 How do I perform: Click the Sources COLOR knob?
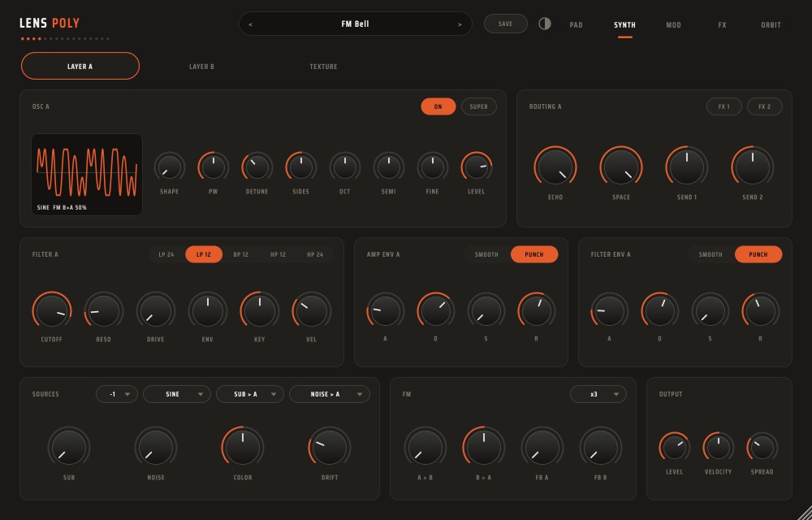(242, 448)
